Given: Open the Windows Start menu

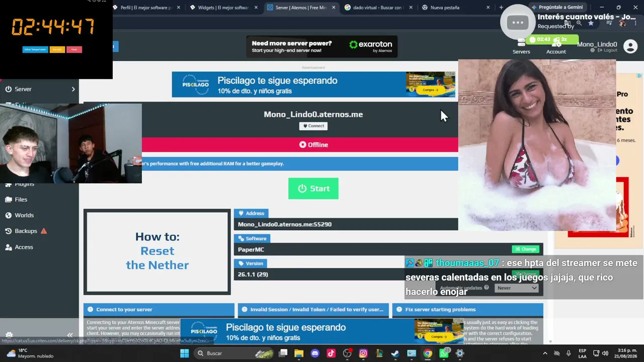Looking at the screenshot, I should click(184, 353).
